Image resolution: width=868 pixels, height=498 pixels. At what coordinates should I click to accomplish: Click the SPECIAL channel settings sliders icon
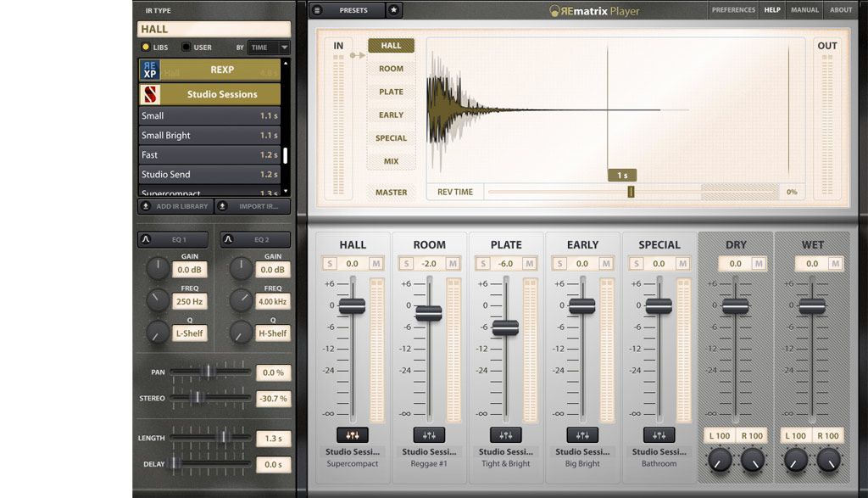(659, 435)
